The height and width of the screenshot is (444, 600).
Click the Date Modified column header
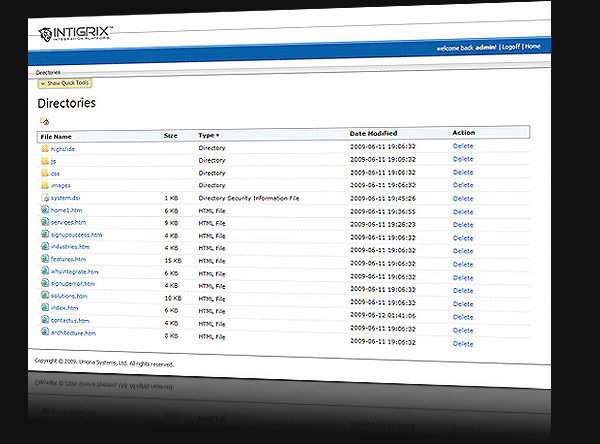(373, 134)
